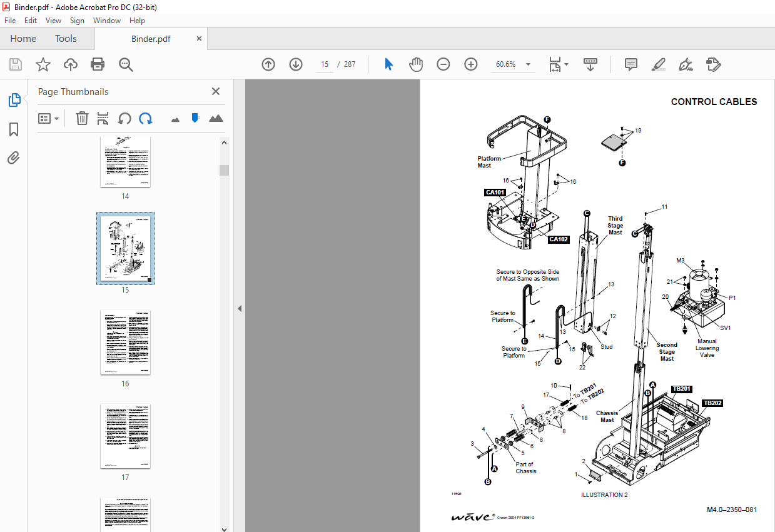Select the page 17 thumbnail
The height and width of the screenshot is (532, 775).
[x=125, y=436]
